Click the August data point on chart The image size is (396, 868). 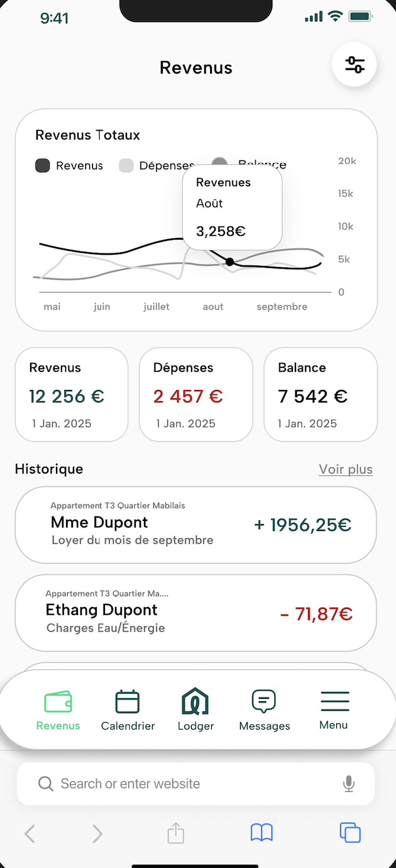tap(230, 262)
